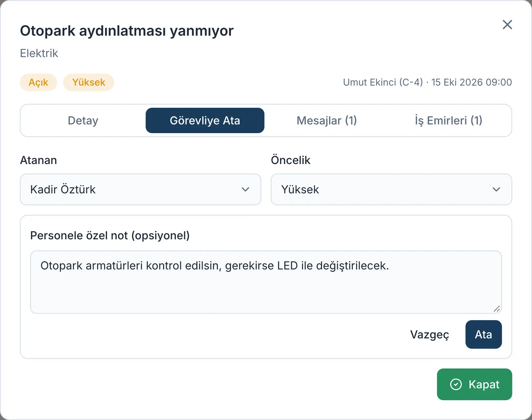This screenshot has height=420, width=532.
Task: Click the Öncelik field label
Action: (x=291, y=160)
